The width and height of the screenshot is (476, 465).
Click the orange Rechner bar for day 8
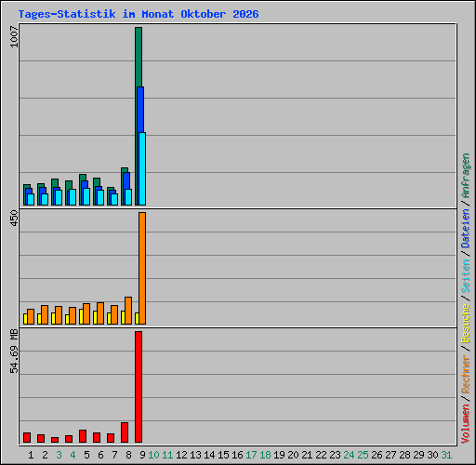tap(128, 311)
